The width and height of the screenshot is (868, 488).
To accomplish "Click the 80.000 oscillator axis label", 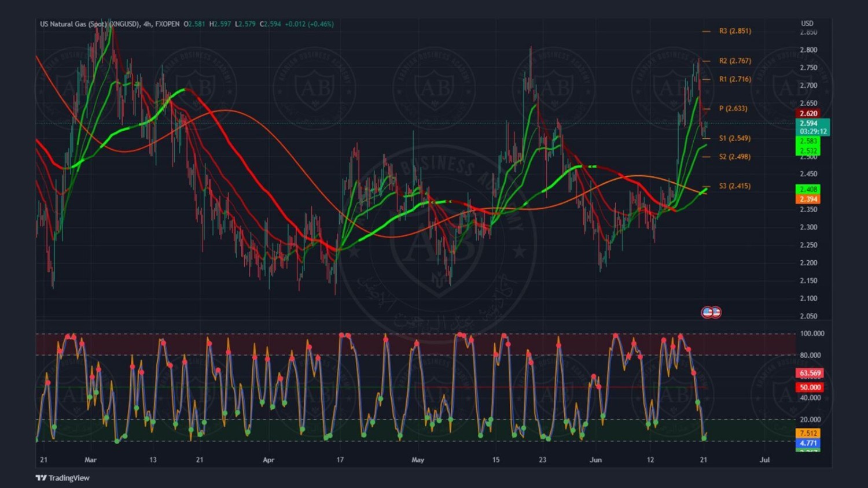I will pos(810,355).
